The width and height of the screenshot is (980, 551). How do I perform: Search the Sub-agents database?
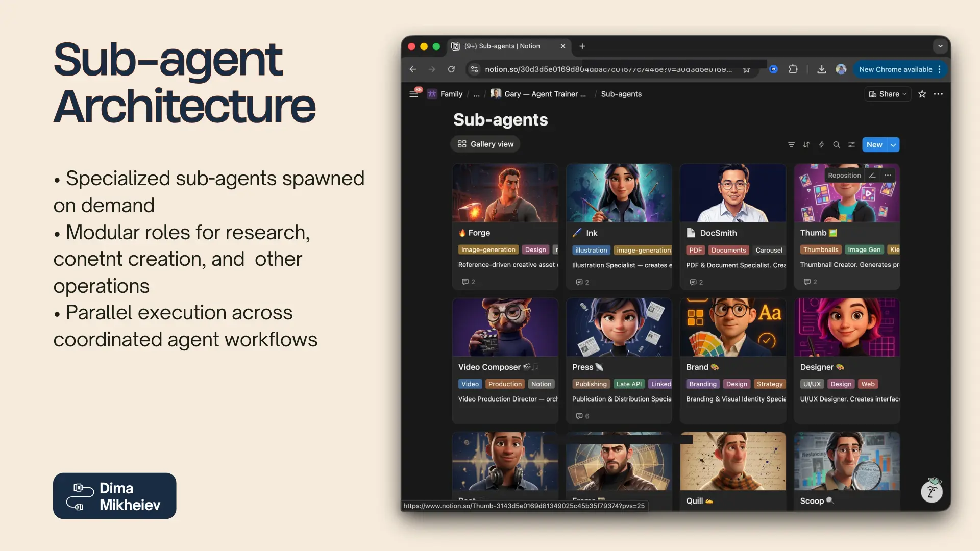pos(837,145)
